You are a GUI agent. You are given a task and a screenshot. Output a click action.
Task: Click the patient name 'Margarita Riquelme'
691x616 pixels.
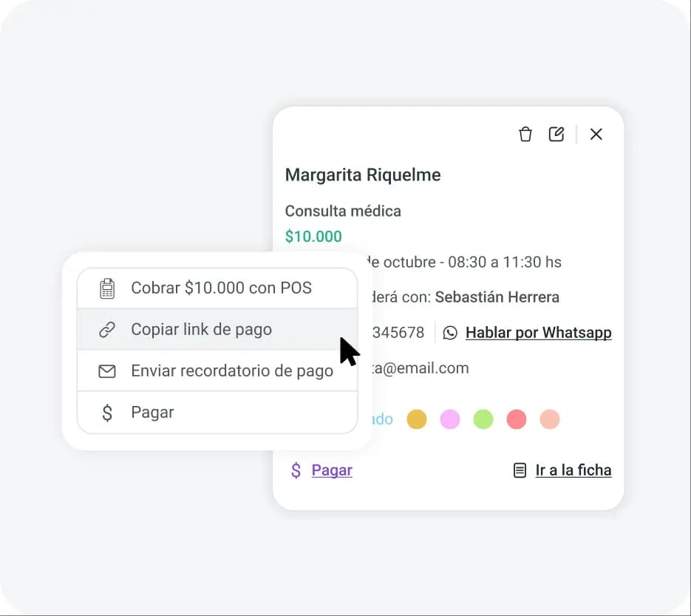[362, 175]
